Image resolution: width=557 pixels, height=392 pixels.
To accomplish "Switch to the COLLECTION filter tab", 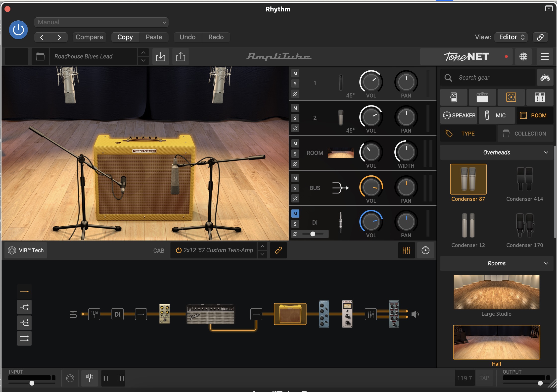I will (x=525, y=134).
